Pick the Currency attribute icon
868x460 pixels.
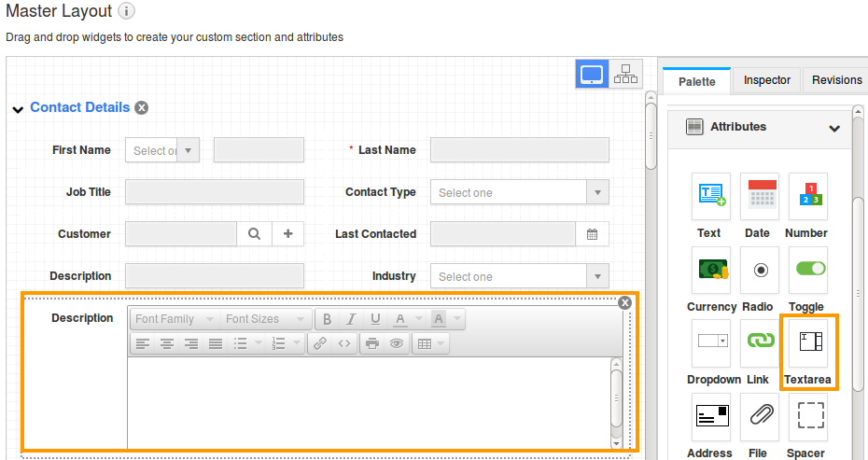point(710,271)
